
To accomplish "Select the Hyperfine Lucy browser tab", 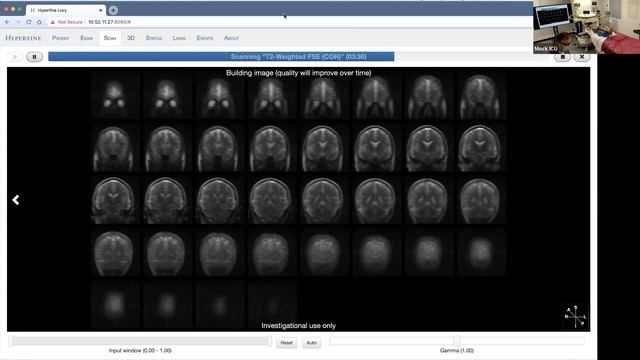I will [x=65, y=10].
